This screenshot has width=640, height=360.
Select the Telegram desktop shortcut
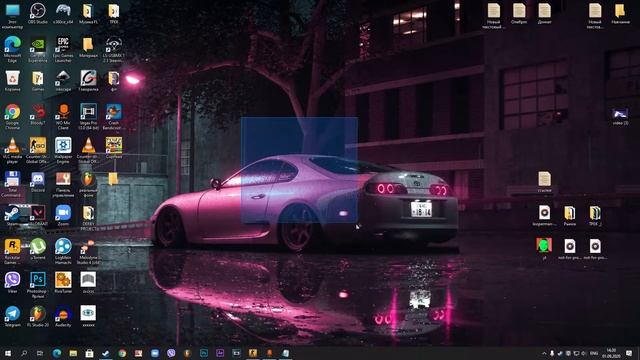12,313
